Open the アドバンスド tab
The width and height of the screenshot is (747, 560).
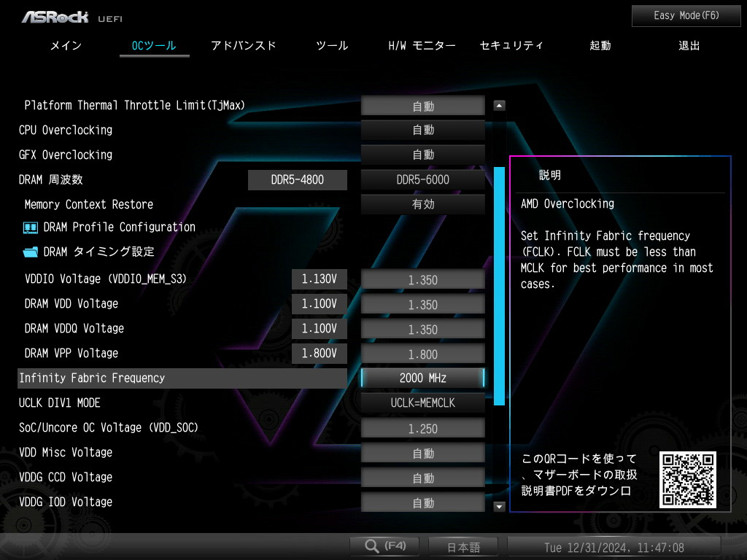tap(244, 46)
